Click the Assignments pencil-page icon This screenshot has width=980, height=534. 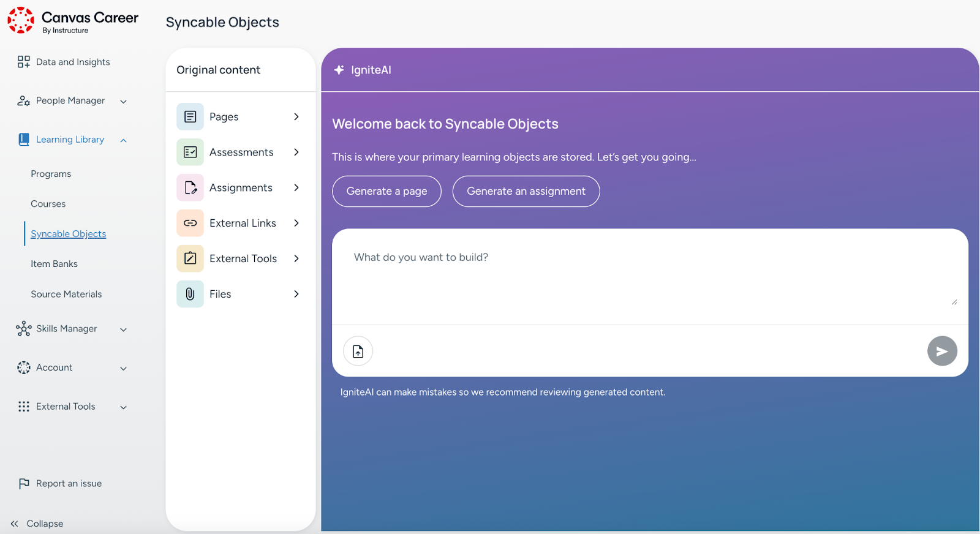click(190, 187)
